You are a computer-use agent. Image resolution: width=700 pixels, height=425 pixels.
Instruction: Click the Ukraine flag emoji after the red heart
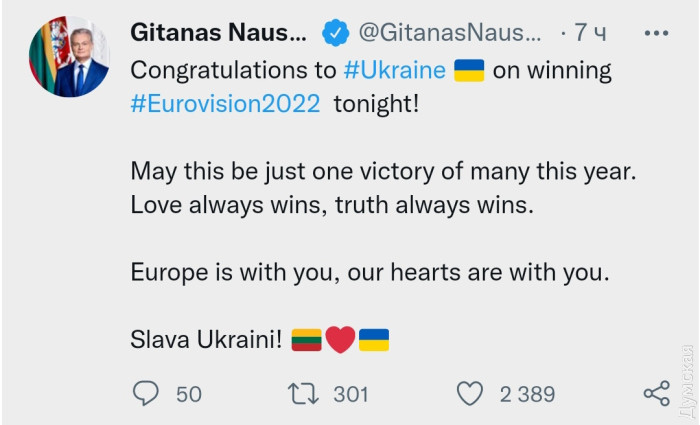[x=374, y=341]
